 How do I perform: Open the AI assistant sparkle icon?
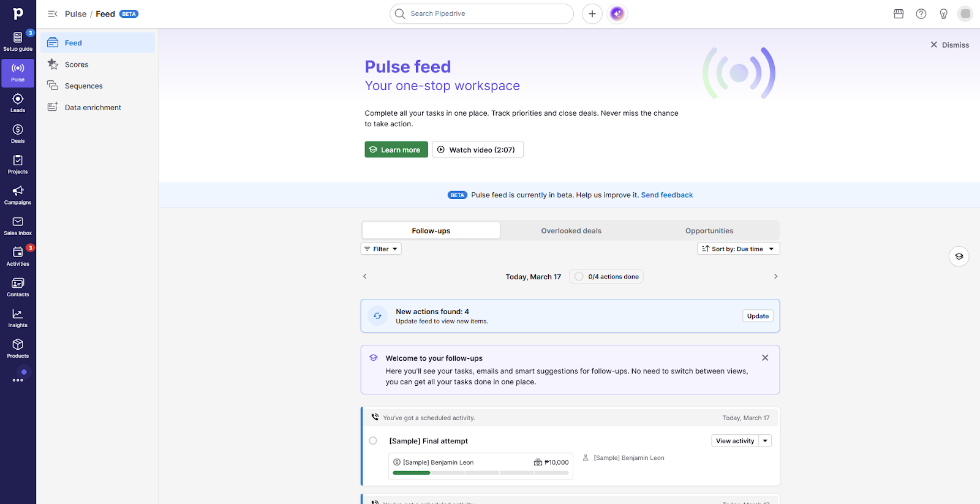click(x=617, y=13)
